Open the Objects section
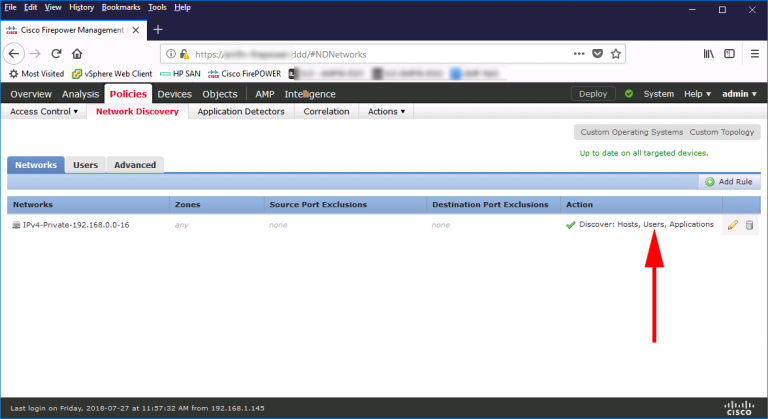This screenshot has width=768, height=419. point(220,94)
